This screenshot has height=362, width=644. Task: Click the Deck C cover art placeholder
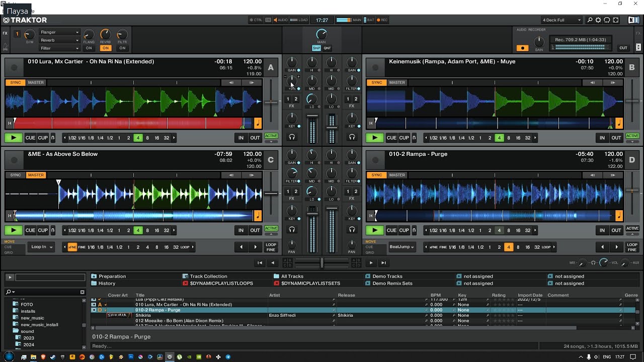coord(14,160)
